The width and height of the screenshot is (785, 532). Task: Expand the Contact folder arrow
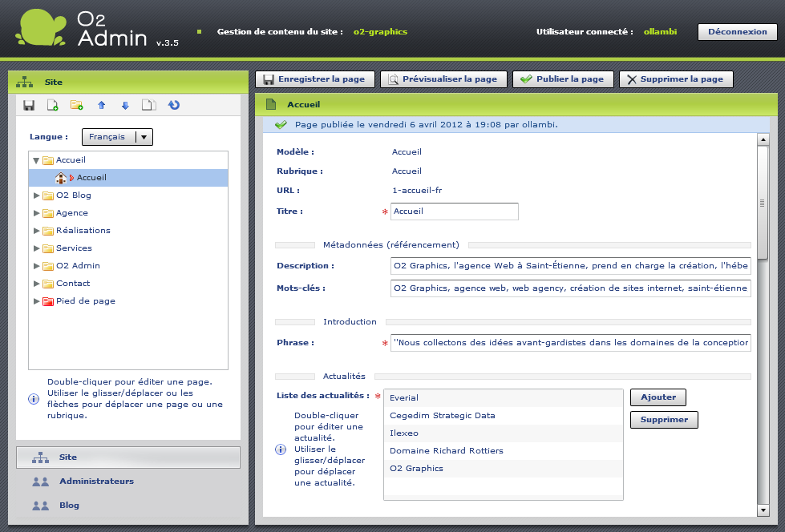(36, 284)
